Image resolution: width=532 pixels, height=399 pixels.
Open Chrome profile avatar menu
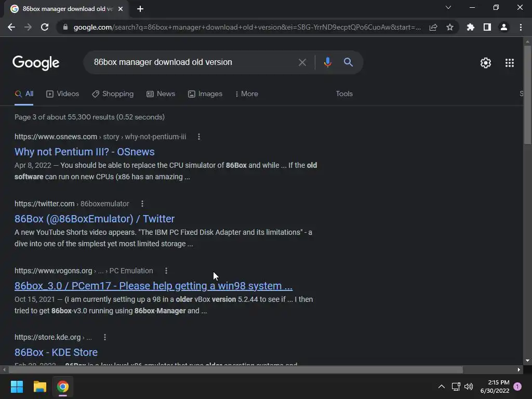504,27
